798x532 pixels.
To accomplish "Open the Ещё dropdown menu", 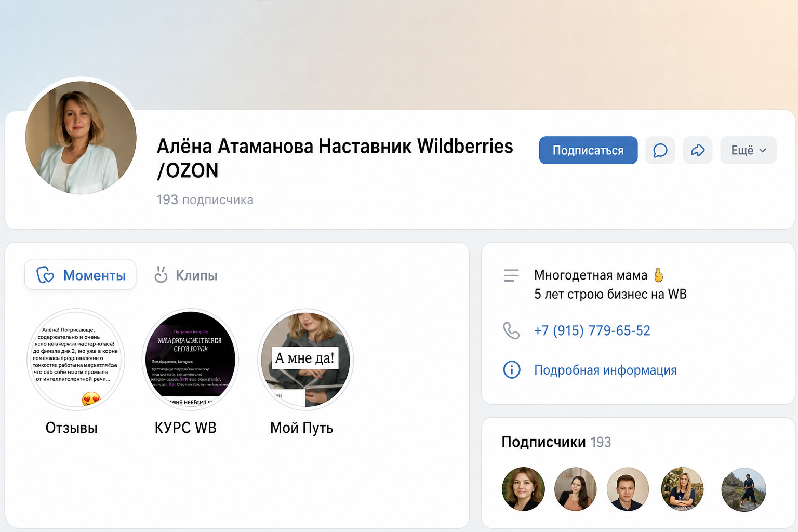I will click(748, 150).
